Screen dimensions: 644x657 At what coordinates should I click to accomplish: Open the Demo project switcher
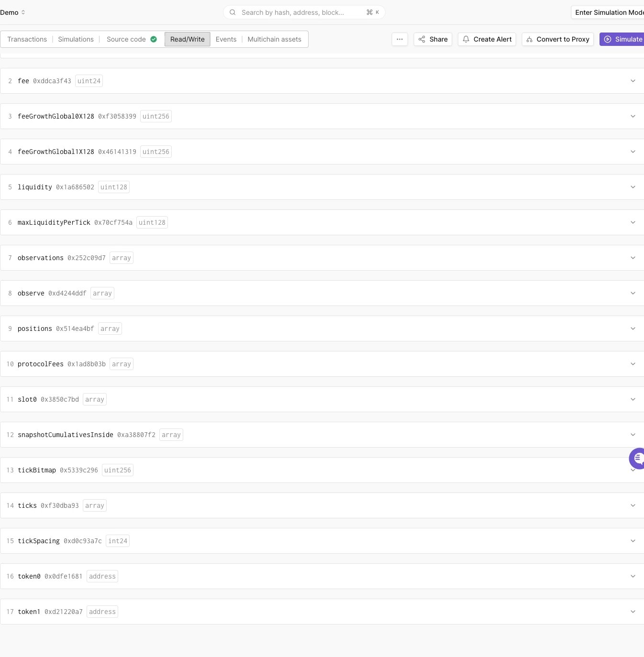12,12
